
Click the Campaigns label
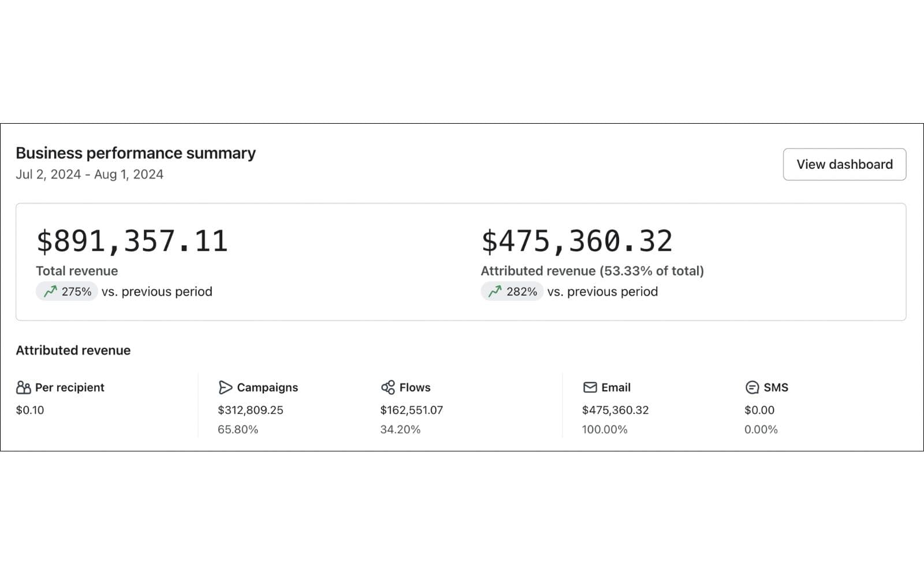coord(267,387)
